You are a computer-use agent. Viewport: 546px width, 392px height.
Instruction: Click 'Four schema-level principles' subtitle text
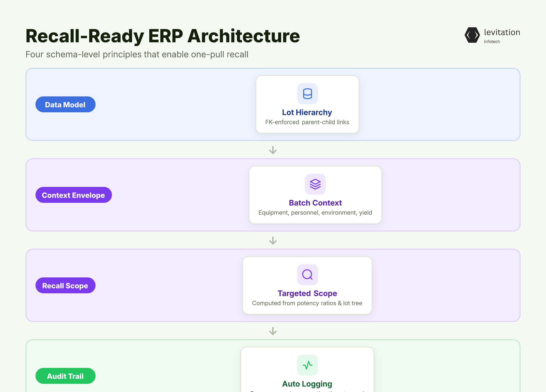(137, 54)
